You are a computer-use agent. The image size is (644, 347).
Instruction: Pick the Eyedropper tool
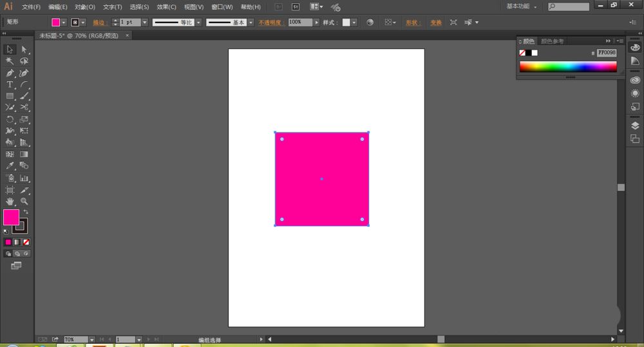[10, 166]
